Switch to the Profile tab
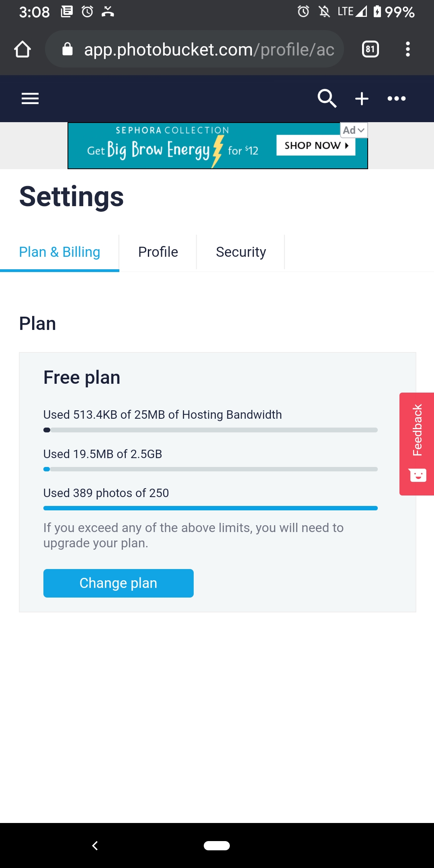Screen dimensions: 434x868 click(x=158, y=252)
